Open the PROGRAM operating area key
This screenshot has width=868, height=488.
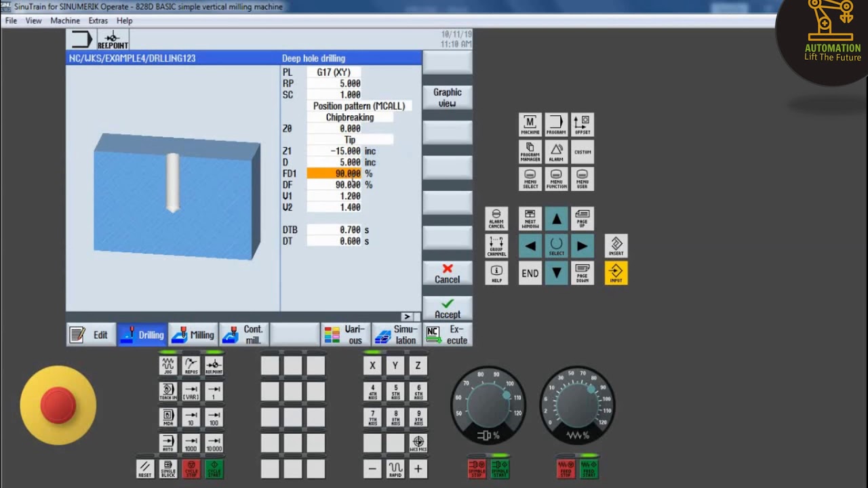point(556,125)
